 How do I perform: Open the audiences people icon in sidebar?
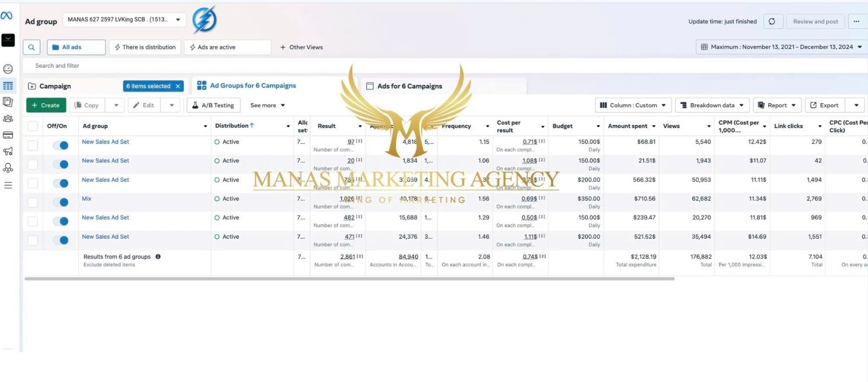8,119
